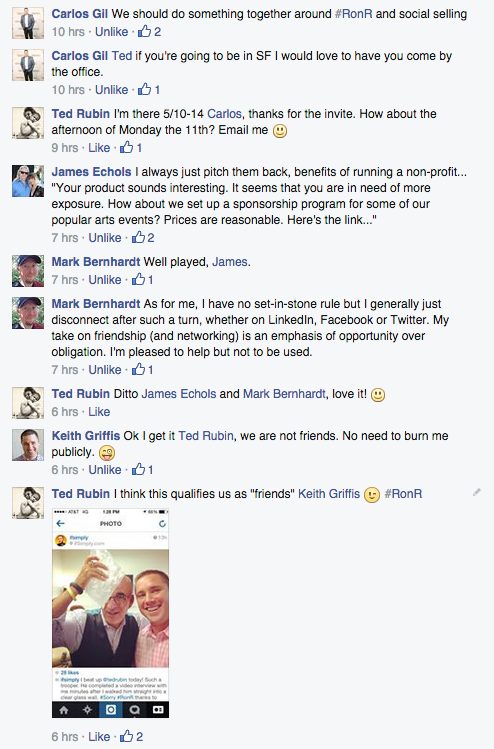Open the Carlos mention link in Ted's reply
Image resolution: width=494 pixels, height=749 pixels.
tap(224, 114)
